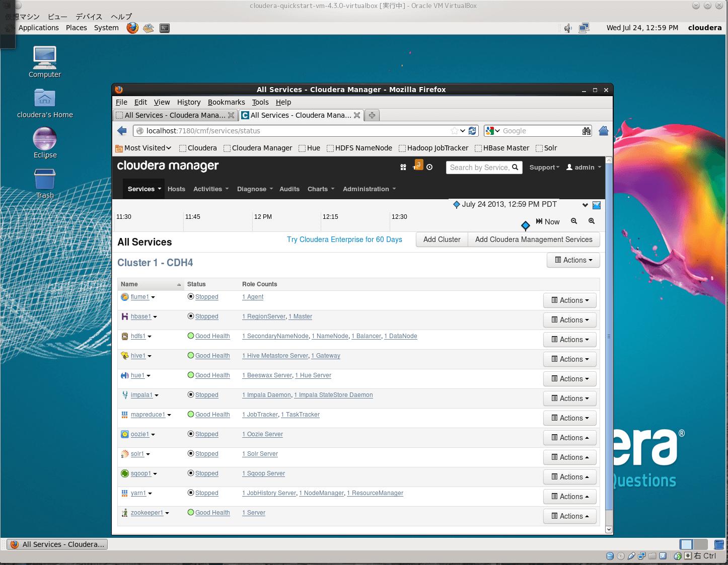This screenshot has height=565, width=728.
Task: Open the volume control in the system tray
Action: 568,28
